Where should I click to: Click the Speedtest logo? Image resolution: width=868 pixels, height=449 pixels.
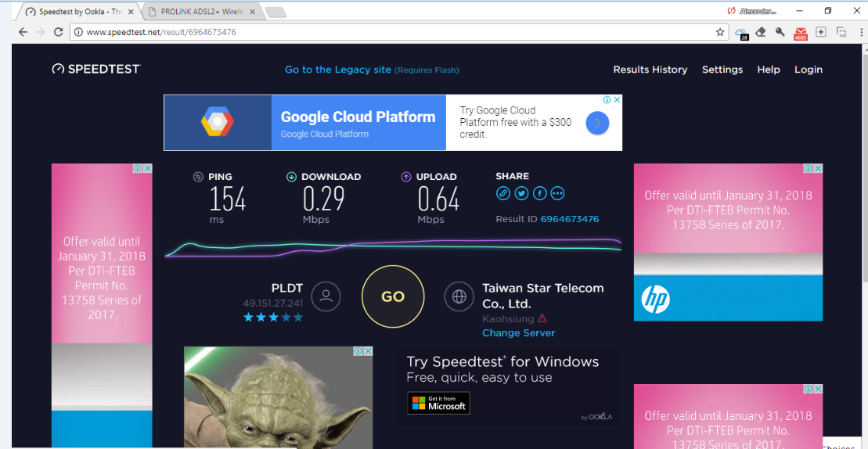tap(96, 69)
